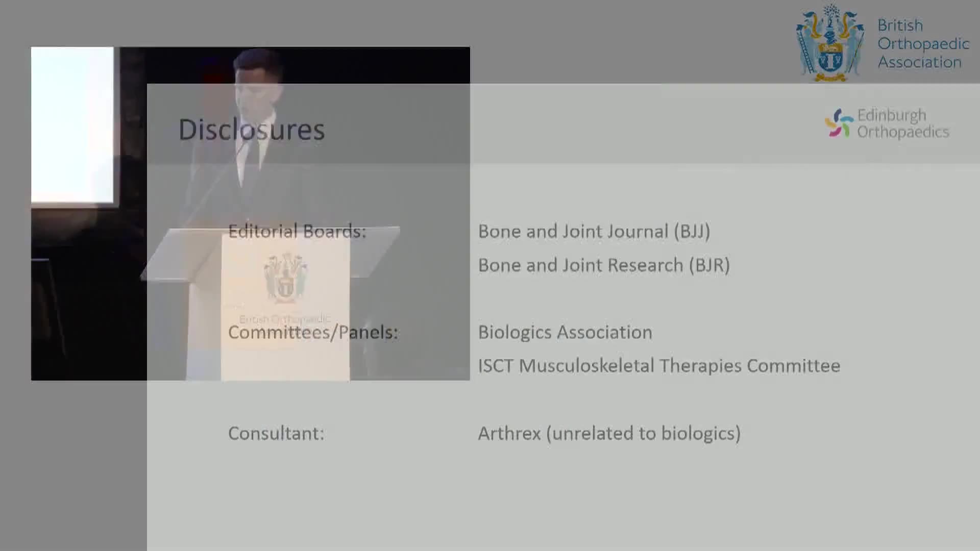Click the Edinburgh Orthopaedics pinwheel icon
Screen dimensions: 980x551
[x=839, y=123]
